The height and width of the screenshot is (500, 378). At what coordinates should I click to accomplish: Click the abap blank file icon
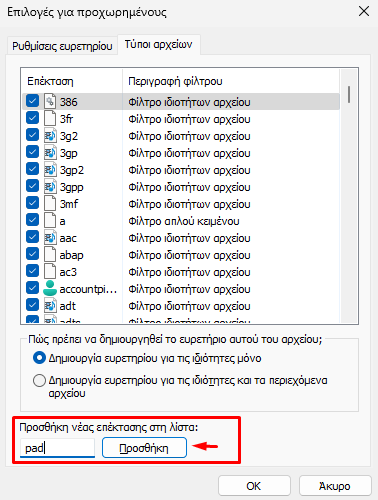(x=50, y=254)
